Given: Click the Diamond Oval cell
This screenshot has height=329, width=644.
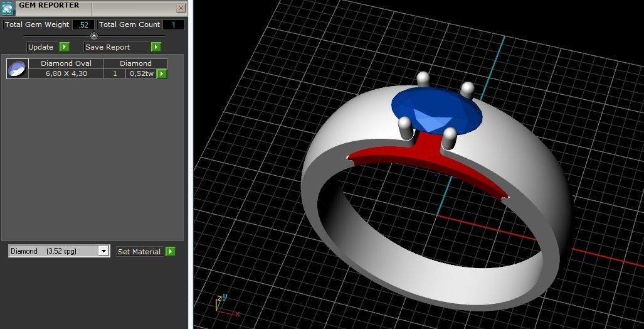Looking at the screenshot, I should (66, 64).
